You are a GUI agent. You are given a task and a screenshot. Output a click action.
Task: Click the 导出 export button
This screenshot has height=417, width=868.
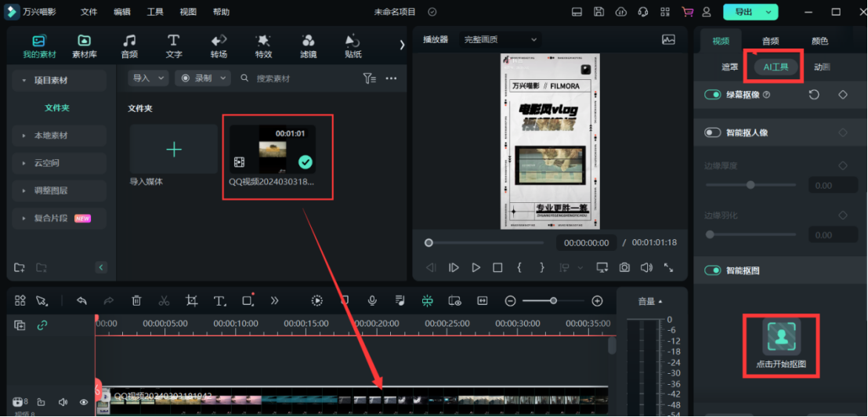click(x=750, y=12)
